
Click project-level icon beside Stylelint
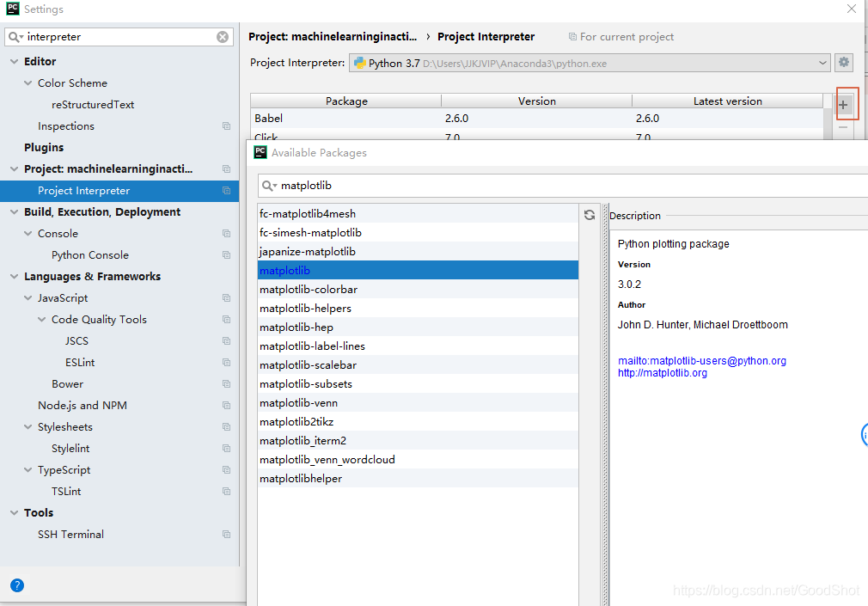pyautogui.click(x=226, y=448)
